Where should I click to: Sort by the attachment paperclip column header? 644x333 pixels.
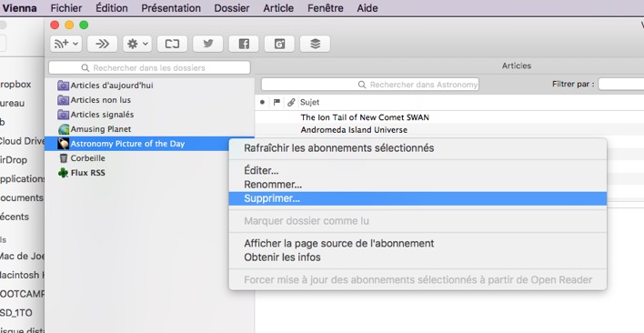pyautogui.click(x=291, y=102)
